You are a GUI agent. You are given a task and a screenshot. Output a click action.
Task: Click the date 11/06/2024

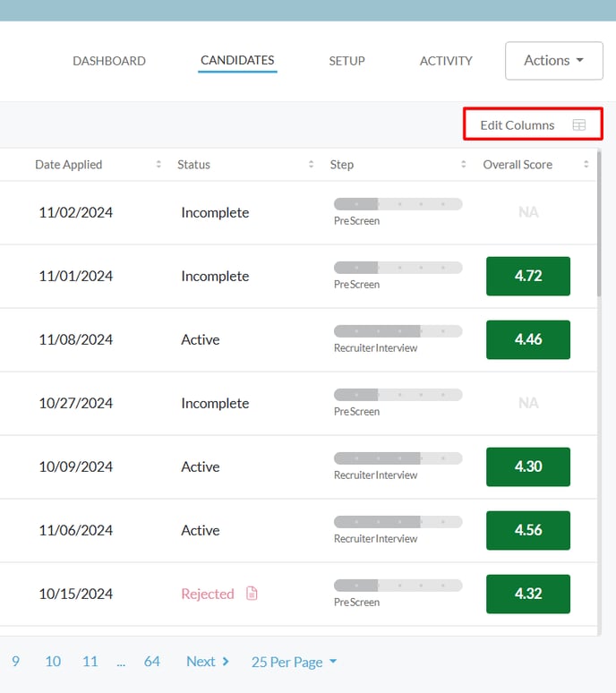point(75,530)
